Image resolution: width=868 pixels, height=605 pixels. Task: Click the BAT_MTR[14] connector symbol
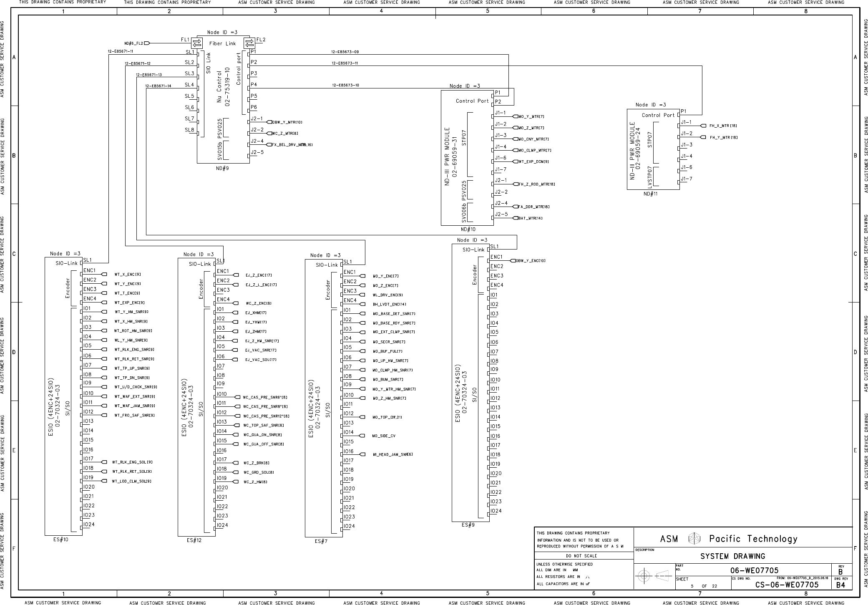[x=515, y=218]
